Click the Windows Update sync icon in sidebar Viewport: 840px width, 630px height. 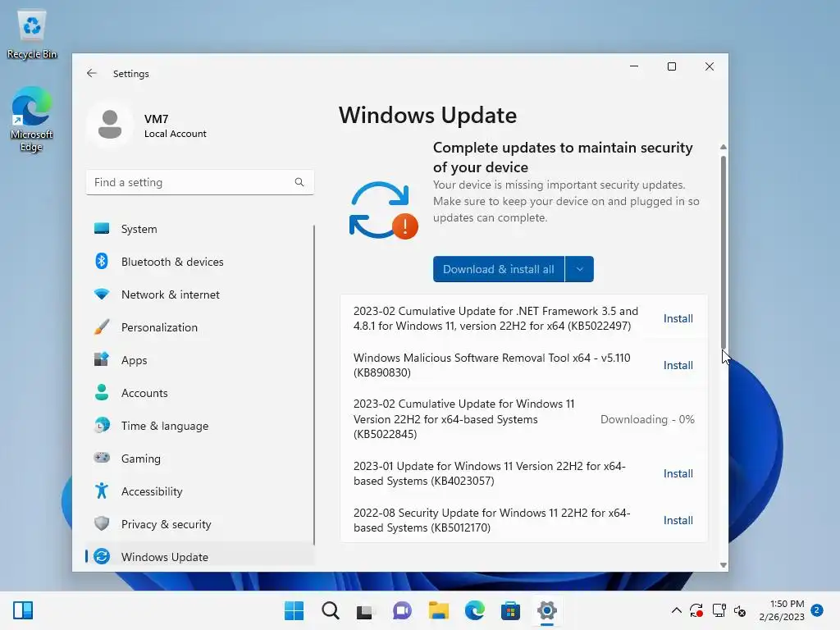101,557
